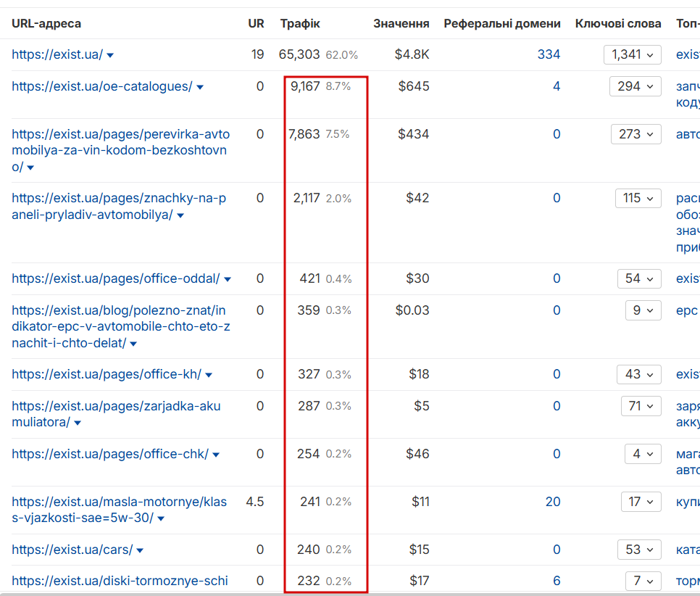Open the zarjadka-akumuliatora URL link
This screenshot has width=700, height=596.
pyautogui.click(x=116, y=414)
